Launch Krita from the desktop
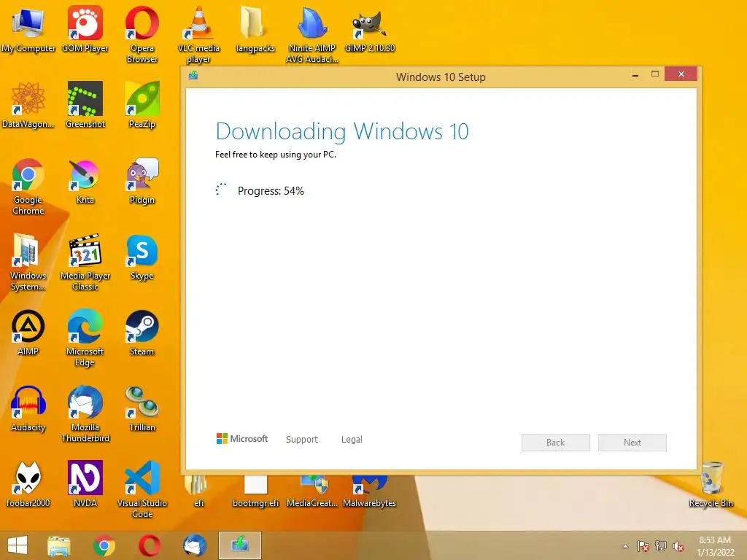Viewport: 747px width, 560px height. [x=85, y=181]
